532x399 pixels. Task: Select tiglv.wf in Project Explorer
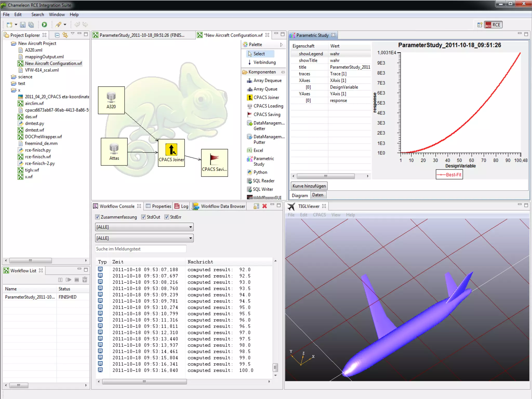click(x=32, y=170)
